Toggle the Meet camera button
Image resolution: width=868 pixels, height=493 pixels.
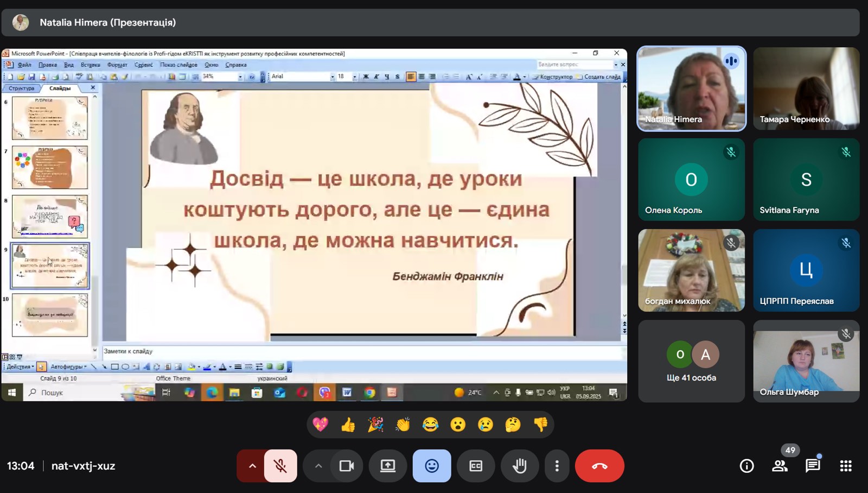347,466
